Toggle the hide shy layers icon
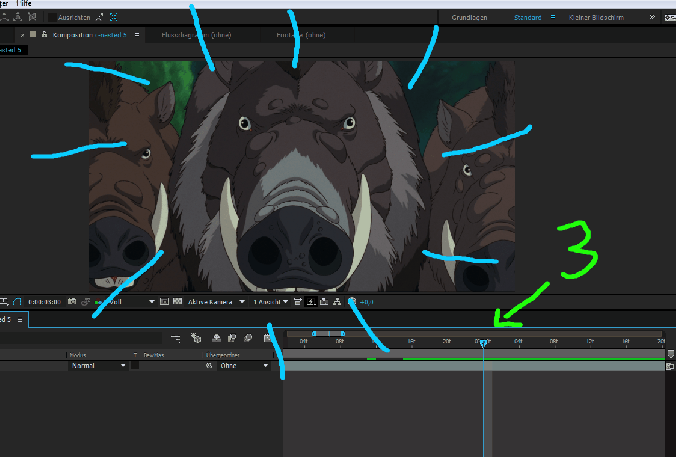This screenshot has height=457, width=676. [216, 338]
